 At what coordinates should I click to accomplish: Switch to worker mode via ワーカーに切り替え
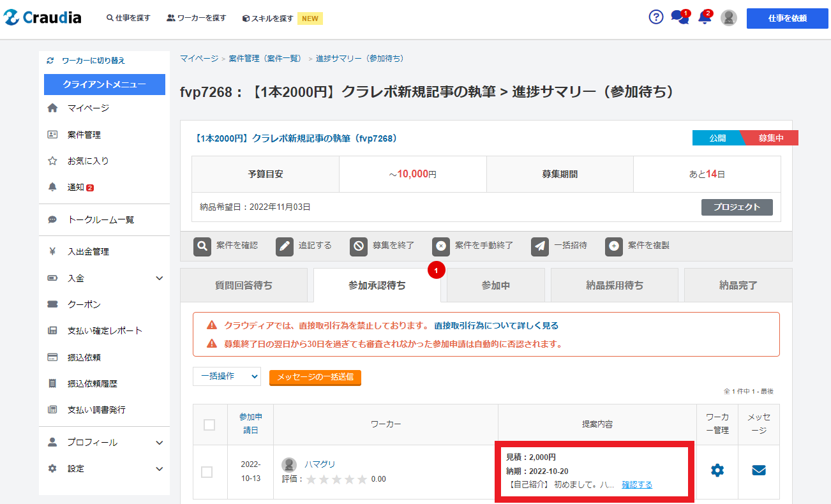click(x=93, y=61)
